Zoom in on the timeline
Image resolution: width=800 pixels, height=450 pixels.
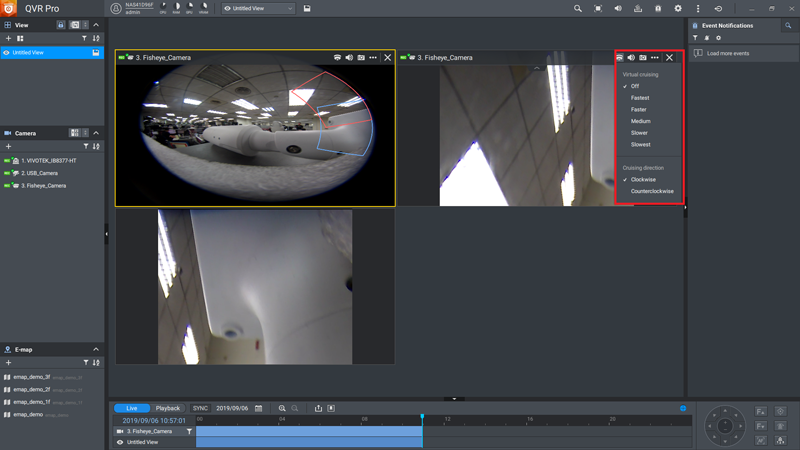[x=282, y=408]
